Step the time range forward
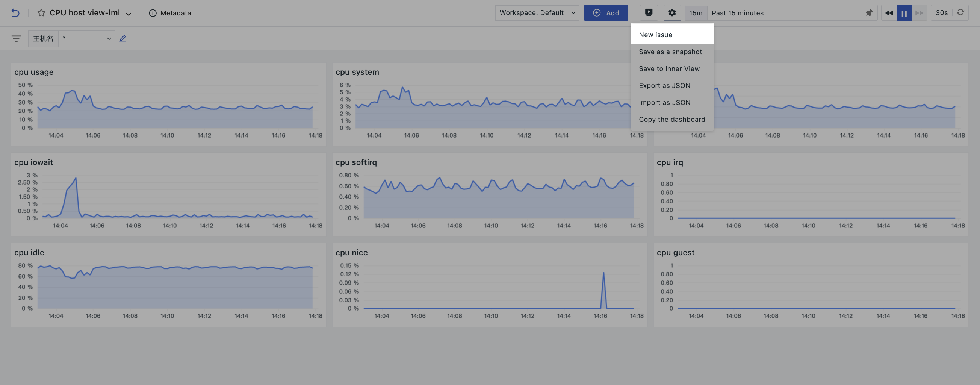980x385 pixels. tap(919, 13)
